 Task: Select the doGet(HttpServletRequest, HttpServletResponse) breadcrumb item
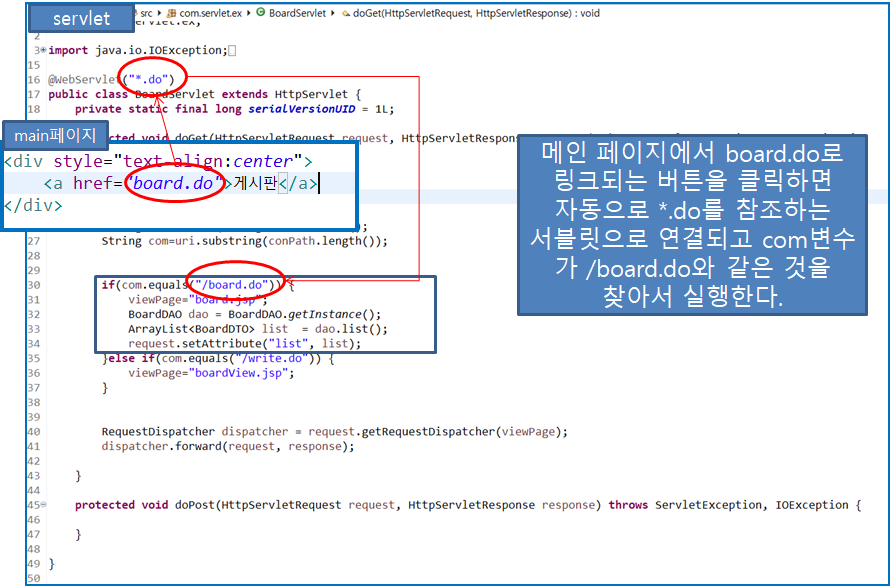click(x=477, y=13)
